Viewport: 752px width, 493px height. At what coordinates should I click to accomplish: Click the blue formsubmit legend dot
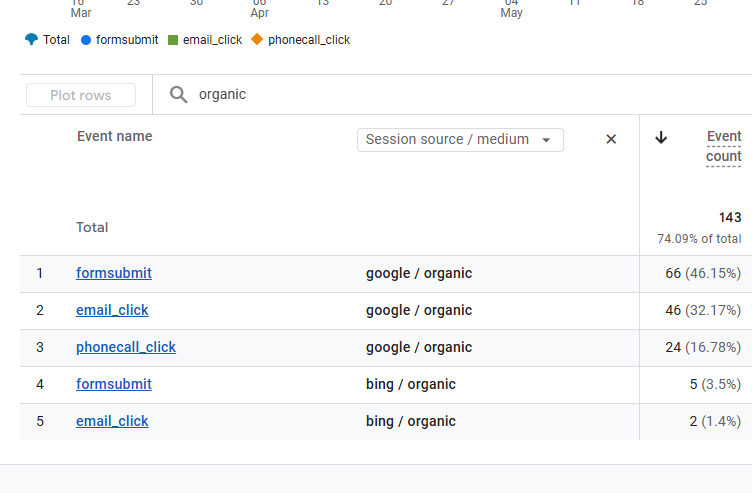(86, 40)
